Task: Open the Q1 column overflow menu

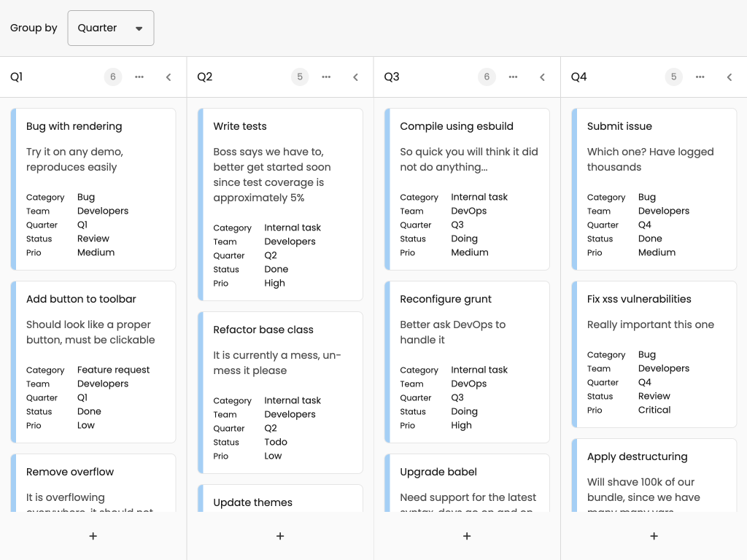Action: tap(139, 77)
